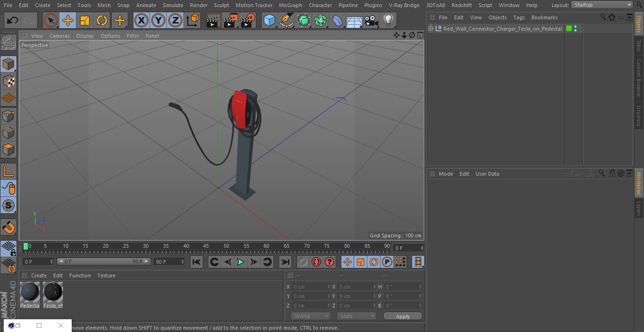Open the MoGraph menu
Image resolution: width=644 pixels, height=332 pixels.
pos(290,5)
